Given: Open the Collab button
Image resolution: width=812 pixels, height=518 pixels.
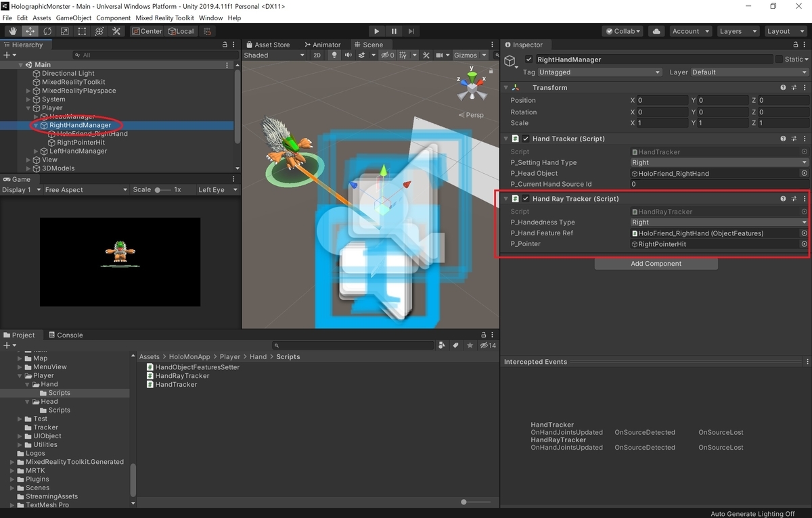Looking at the screenshot, I should 623,31.
